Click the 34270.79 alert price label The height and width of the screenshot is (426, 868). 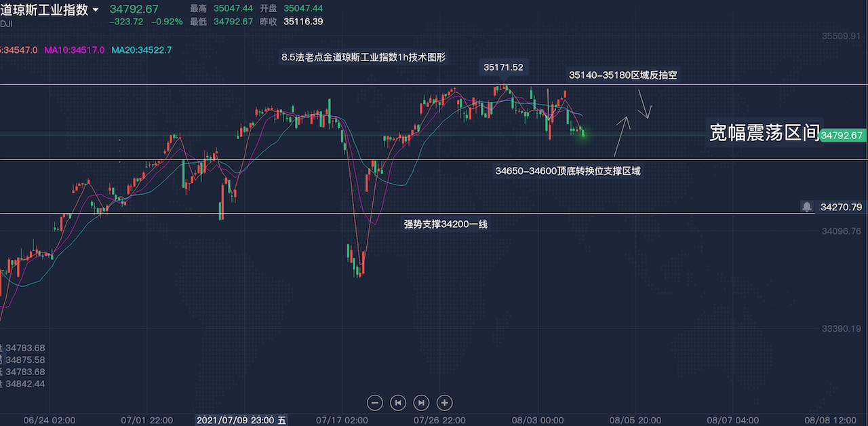tap(841, 207)
